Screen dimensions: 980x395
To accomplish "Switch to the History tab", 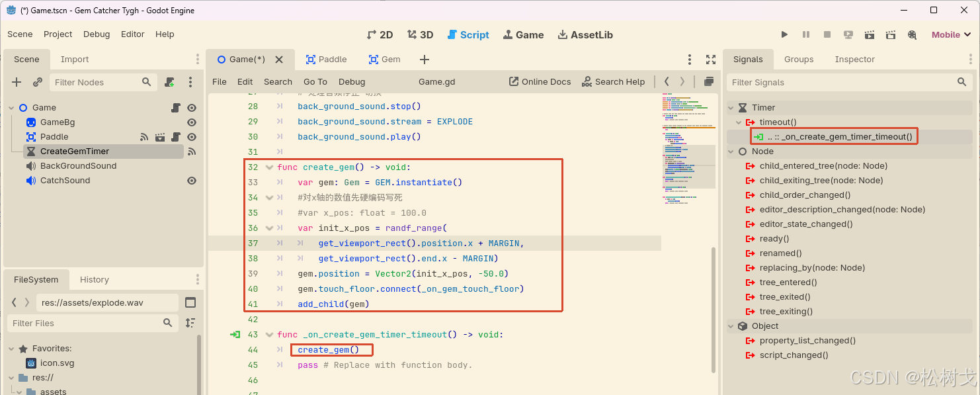I will pyautogui.click(x=95, y=279).
